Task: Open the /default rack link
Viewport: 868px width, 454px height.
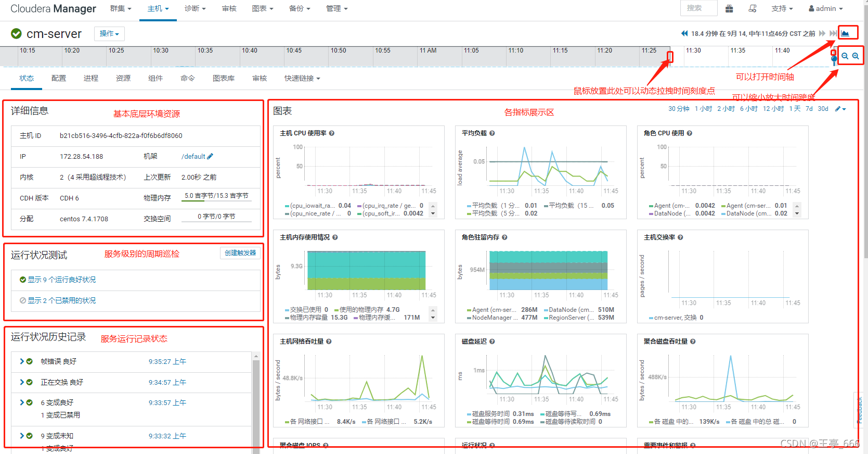Action: (193, 156)
